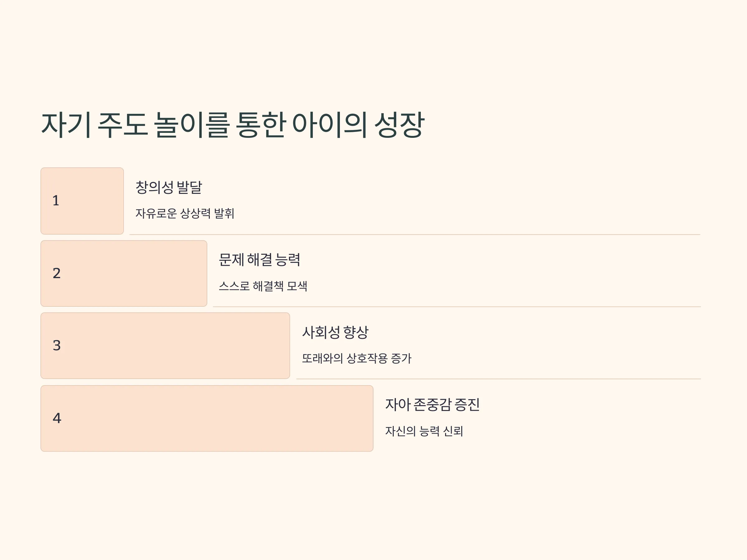The image size is (747, 560).
Task: Click the text 자유로운 상상력 발휘
Action: coord(185,213)
